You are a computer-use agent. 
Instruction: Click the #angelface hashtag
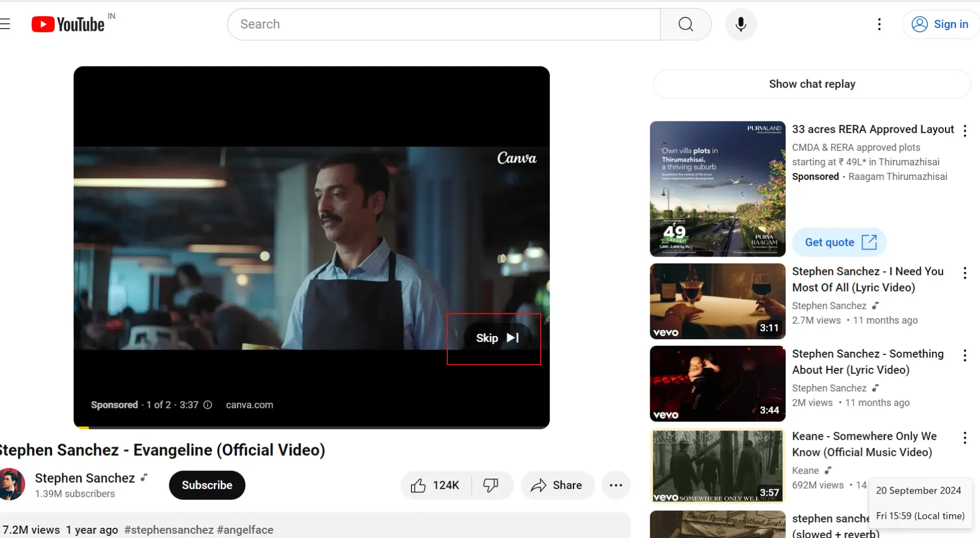click(x=245, y=530)
